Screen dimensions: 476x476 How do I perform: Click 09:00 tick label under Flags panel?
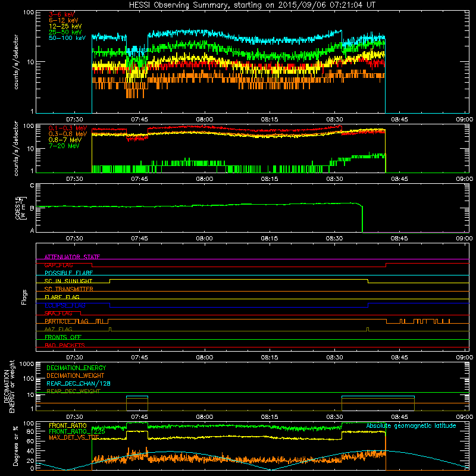click(465, 358)
